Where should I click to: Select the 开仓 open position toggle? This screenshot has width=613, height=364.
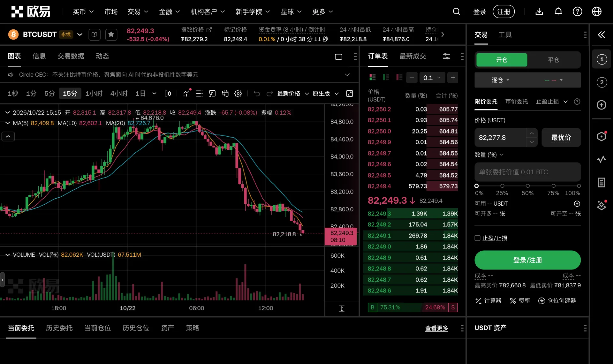coord(502,60)
